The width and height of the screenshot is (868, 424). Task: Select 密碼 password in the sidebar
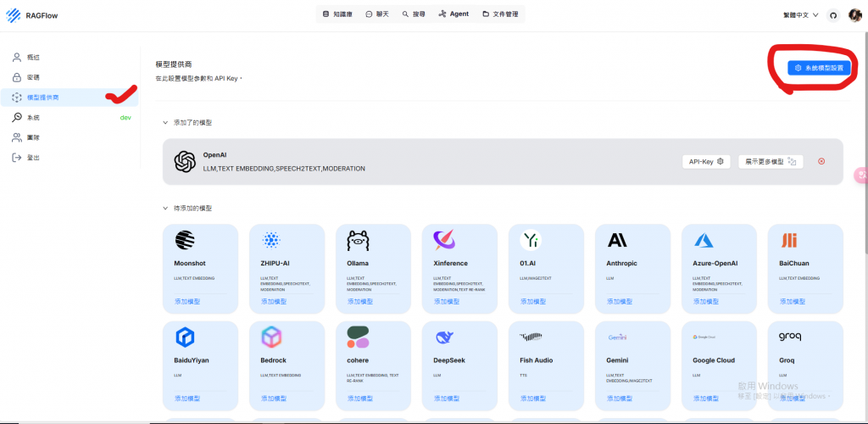click(x=70, y=77)
